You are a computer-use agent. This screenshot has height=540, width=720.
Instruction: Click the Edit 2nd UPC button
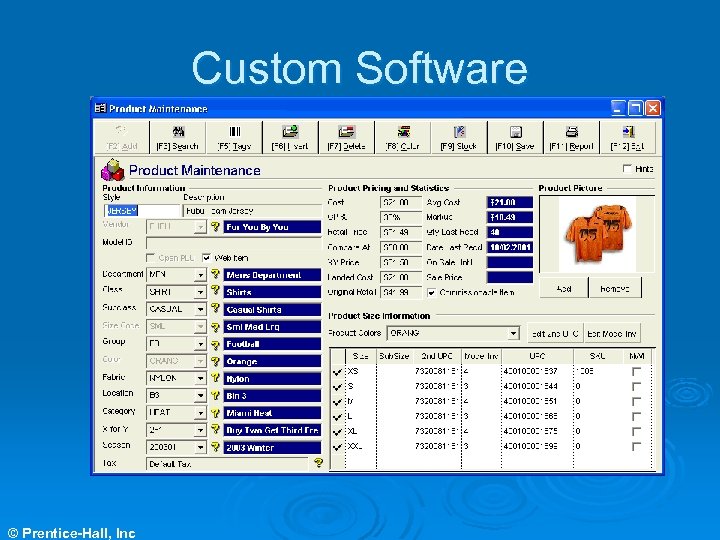[x=555, y=334]
